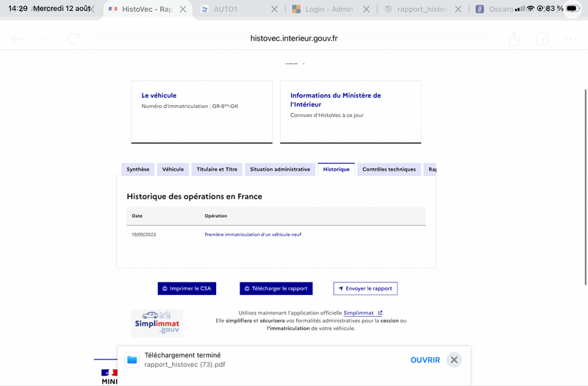Image resolution: width=588 pixels, height=386 pixels.
Task: Go back with the browser back arrow
Action: (16, 39)
